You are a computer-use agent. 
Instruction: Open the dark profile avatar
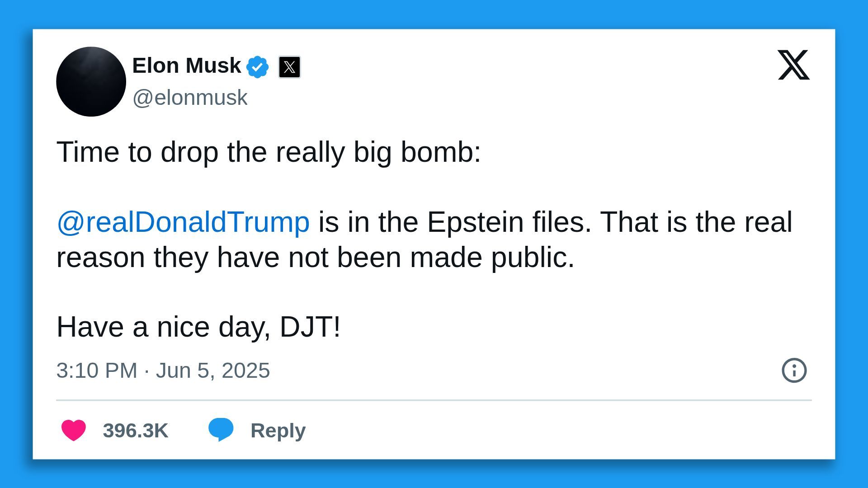(91, 82)
